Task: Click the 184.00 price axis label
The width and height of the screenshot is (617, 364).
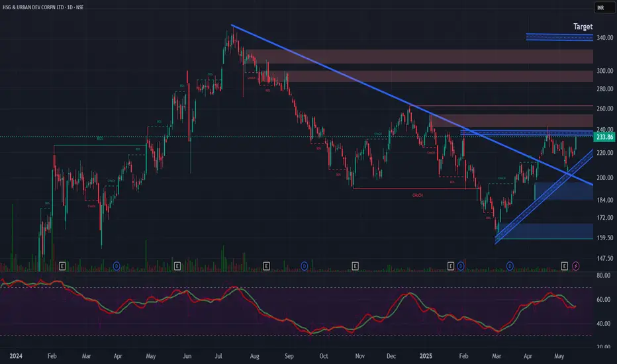Action: click(x=605, y=201)
